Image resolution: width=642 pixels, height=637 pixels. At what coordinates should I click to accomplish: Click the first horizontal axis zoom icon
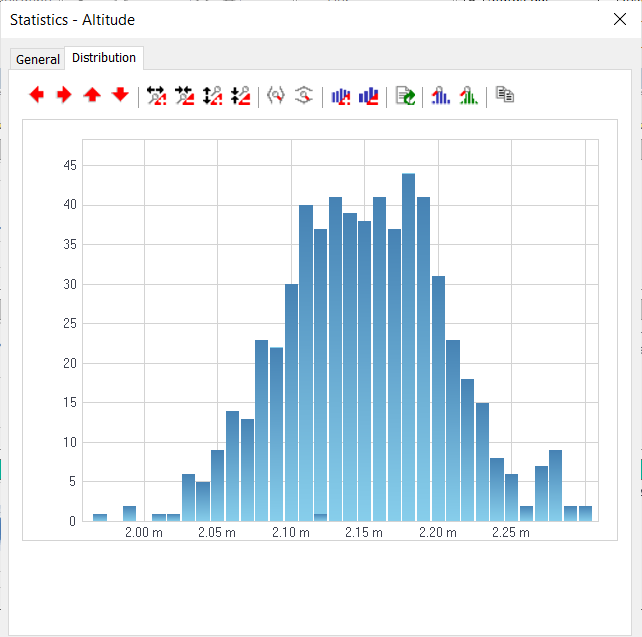tap(156, 96)
